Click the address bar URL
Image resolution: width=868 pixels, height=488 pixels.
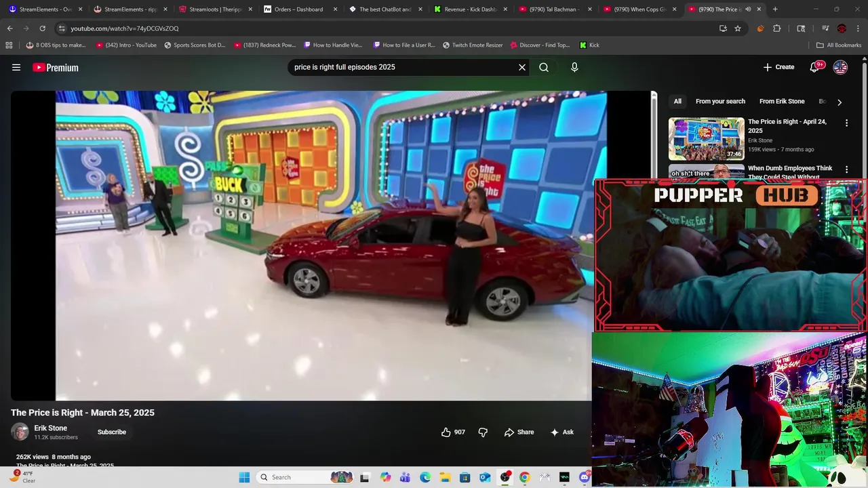coord(125,28)
